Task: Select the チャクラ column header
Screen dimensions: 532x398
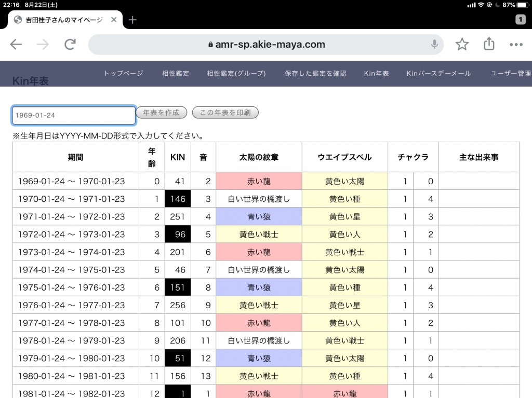Action: click(x=413, y=157)
